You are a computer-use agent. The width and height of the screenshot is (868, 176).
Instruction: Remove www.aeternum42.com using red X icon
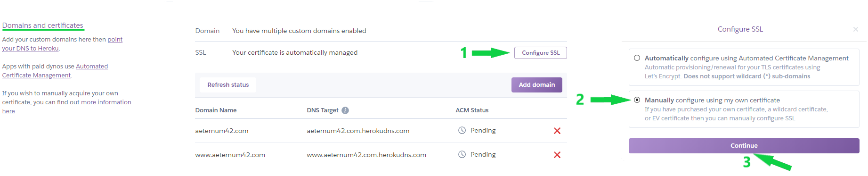pyautogui.click(x=557, y=155)
